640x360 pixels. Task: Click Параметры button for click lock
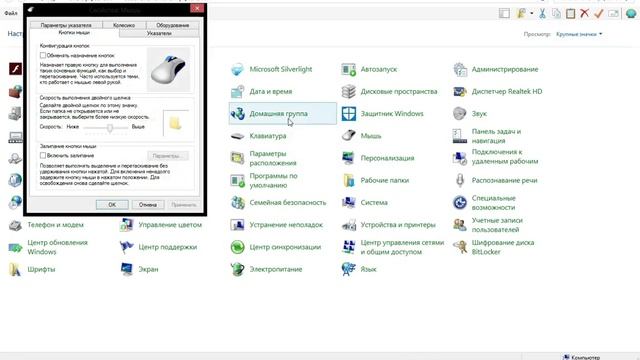click(x=168, y=156)
